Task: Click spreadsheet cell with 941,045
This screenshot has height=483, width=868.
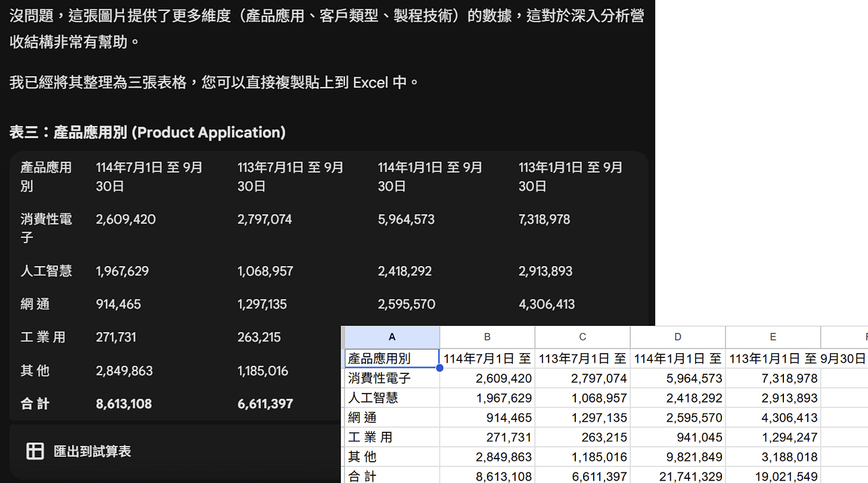Action: pos(678,437)
